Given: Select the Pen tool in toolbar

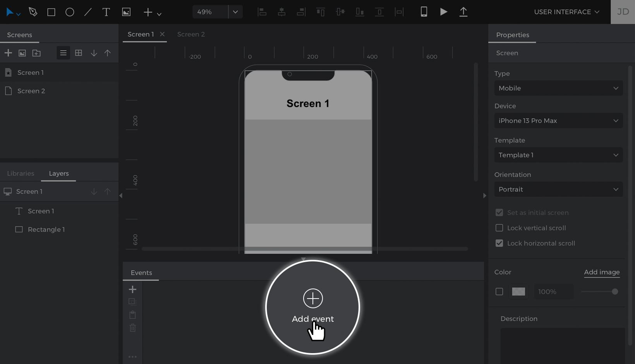Looking at the screenshot, I should pyautogui.click(x=33, y=12).
